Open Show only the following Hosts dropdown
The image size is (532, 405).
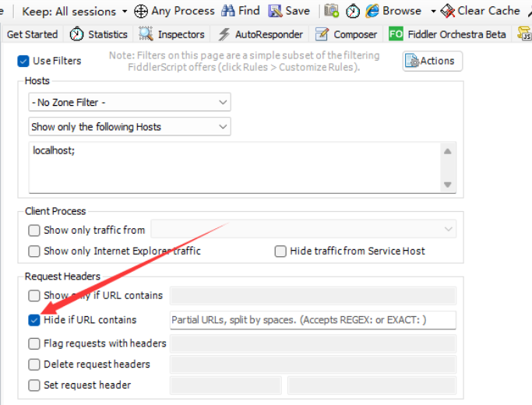[129, 126]
